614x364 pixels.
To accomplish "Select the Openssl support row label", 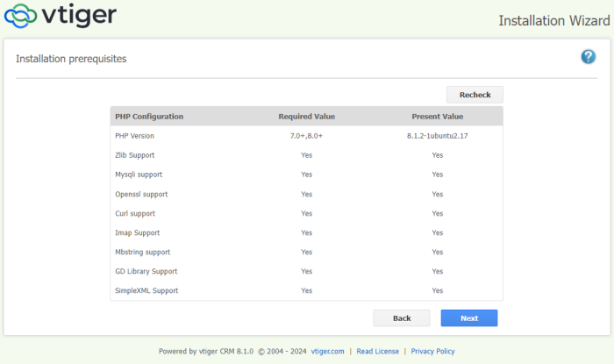I will tap(140, 194).
